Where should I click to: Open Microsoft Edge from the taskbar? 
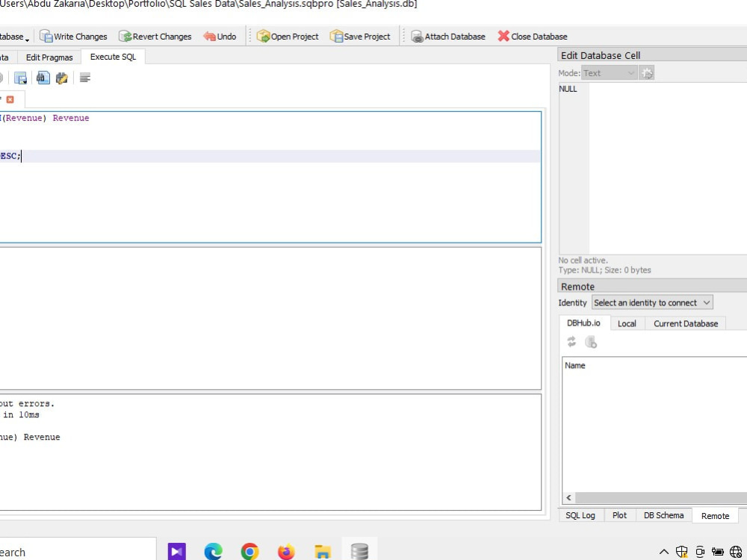tap(213, 552)
